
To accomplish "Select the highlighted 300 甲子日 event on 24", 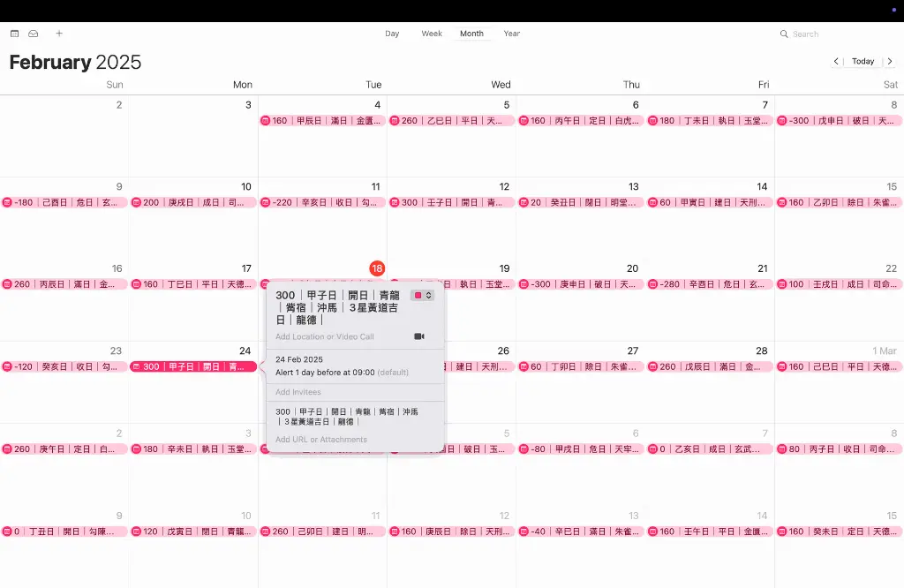I will [193, 366].
